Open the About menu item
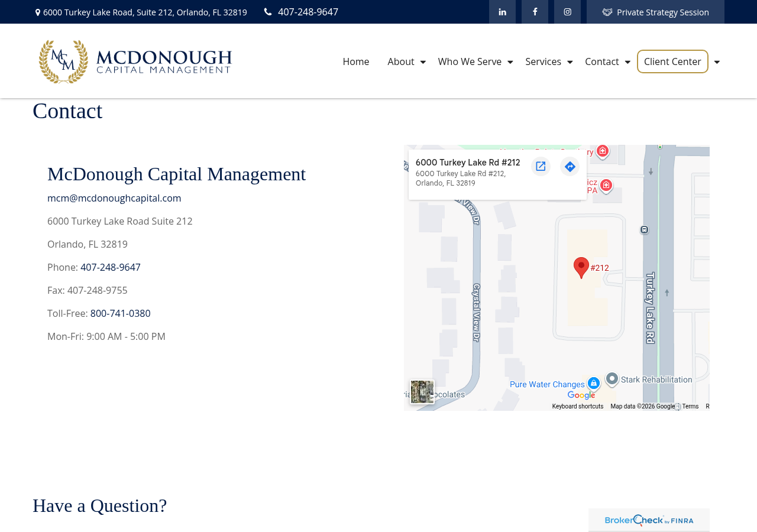The image size is (757, 532). (401, 61)
